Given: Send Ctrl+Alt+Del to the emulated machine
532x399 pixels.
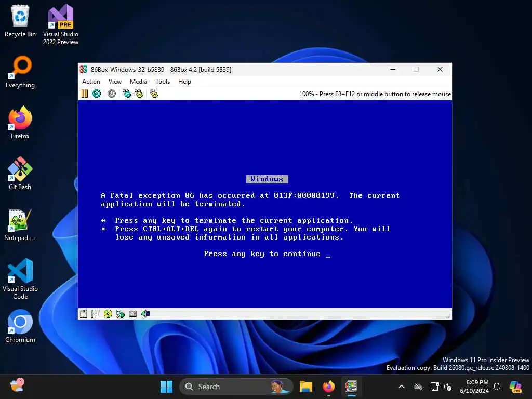Looking at the screenshot, I should coord(127,94).
